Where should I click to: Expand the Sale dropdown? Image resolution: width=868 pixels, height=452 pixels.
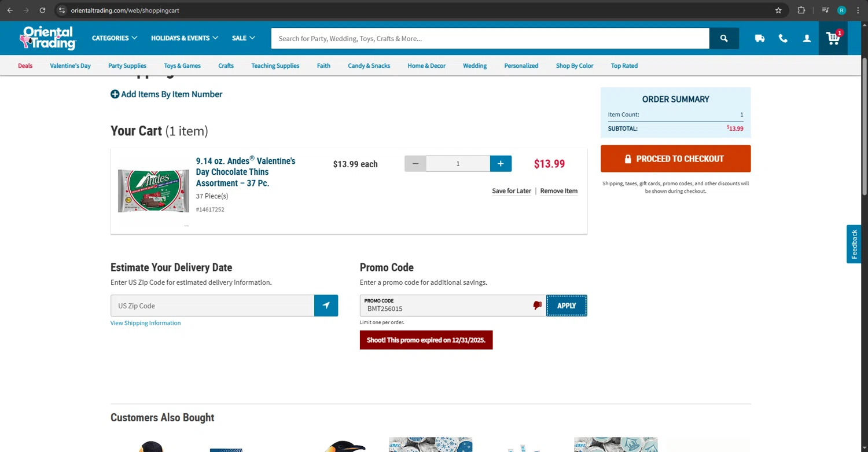click(244, 38)
